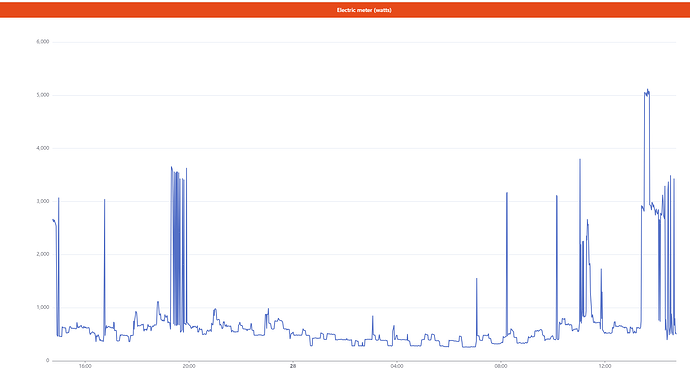Select the 16:00 time axis label
The image size is (690, 369).
(85, 366)
